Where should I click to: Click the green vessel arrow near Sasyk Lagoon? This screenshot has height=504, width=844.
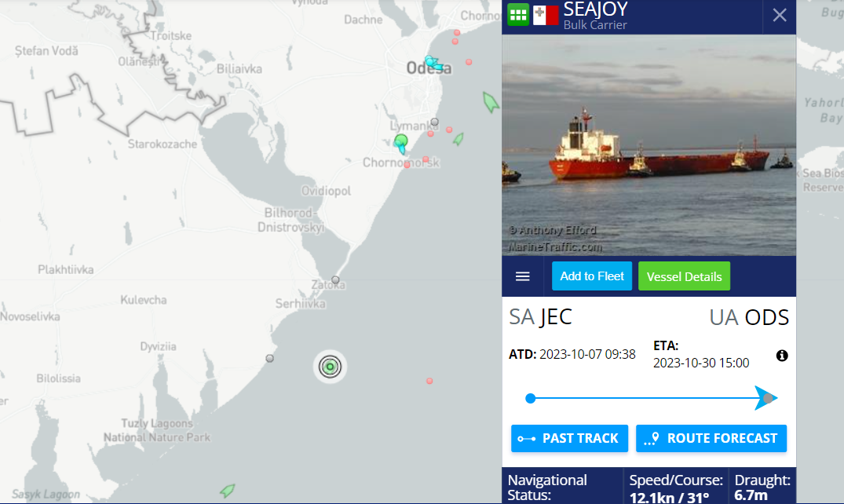click(x=228, y=490)
